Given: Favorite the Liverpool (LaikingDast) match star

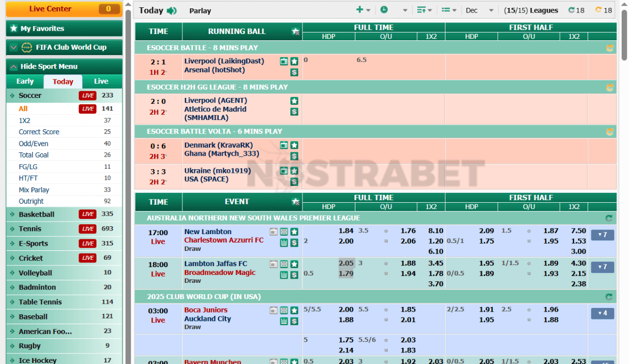Looking at the screenshot, I should click(294, 61).
